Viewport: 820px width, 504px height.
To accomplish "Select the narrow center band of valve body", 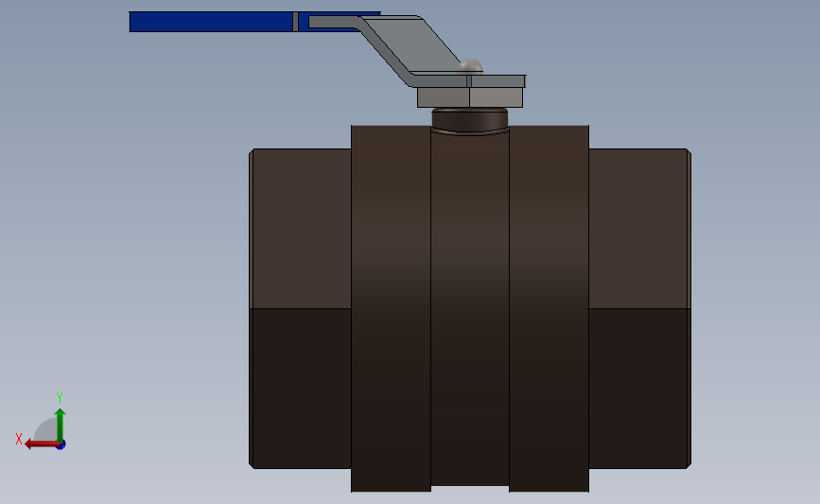I will point(470,308).
